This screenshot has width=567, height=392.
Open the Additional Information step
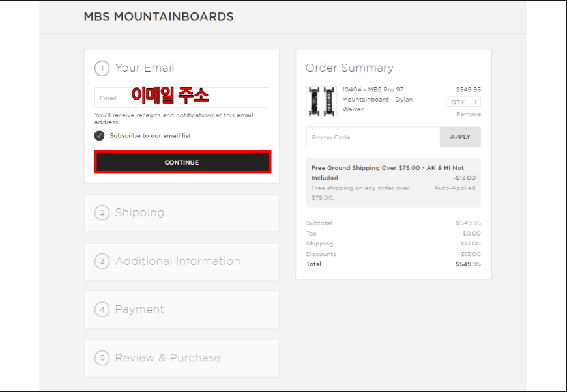tap(182, 261)
